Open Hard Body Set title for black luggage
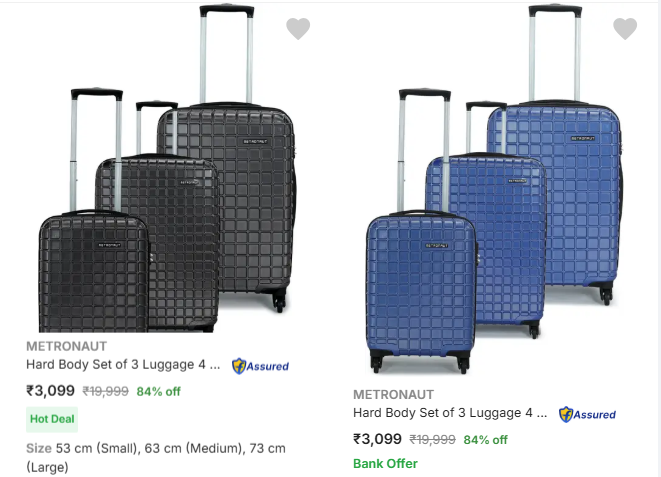 pos(122,365)
